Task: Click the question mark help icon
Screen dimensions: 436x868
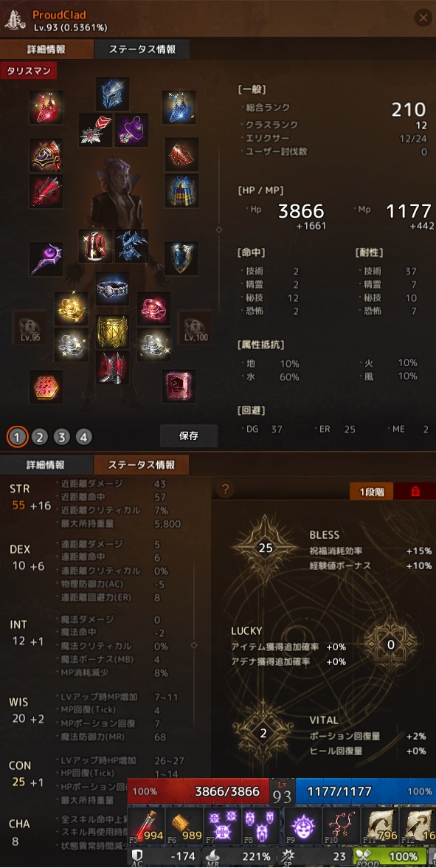Action: click(225, 489)
